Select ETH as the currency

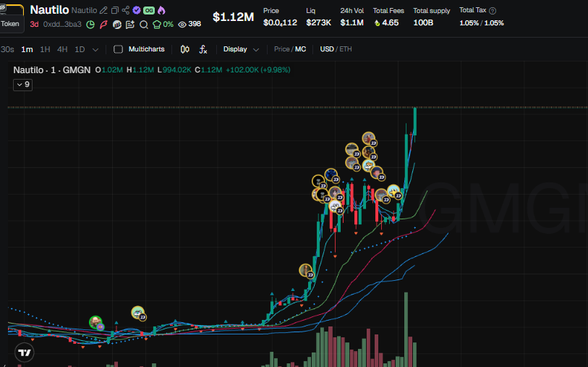click(x=346, y=49)
